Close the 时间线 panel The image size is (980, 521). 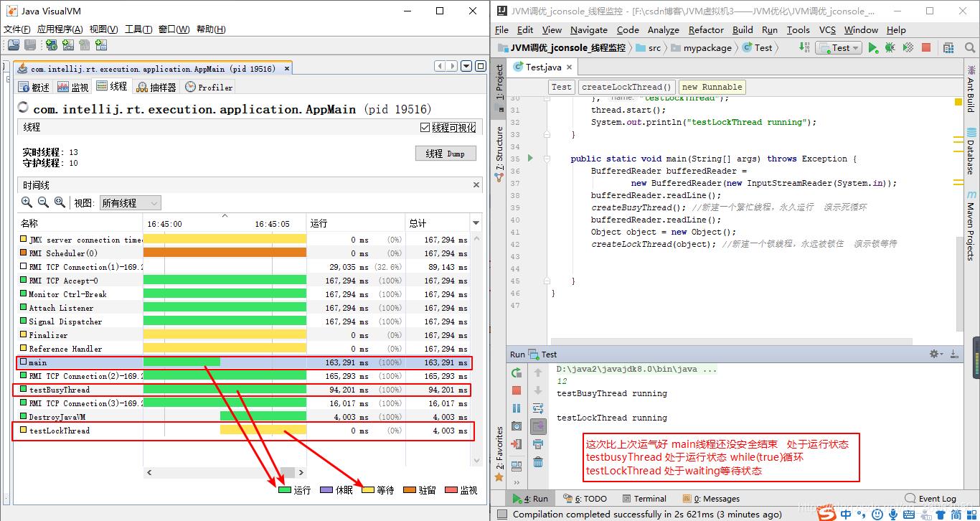coord(476,185)
